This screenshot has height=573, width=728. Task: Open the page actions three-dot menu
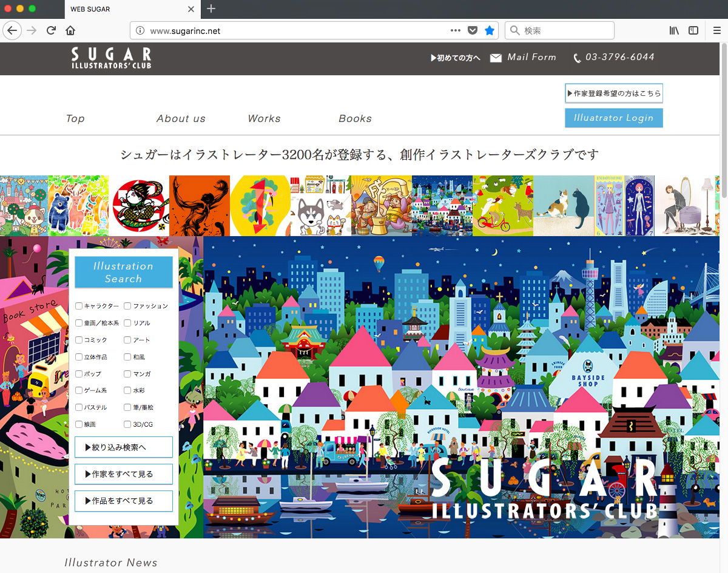point(456,30)
